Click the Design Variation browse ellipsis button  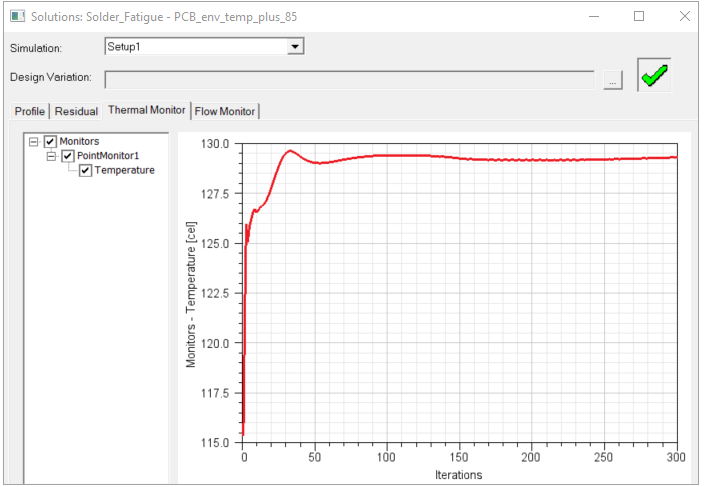(x=612, y=80)
